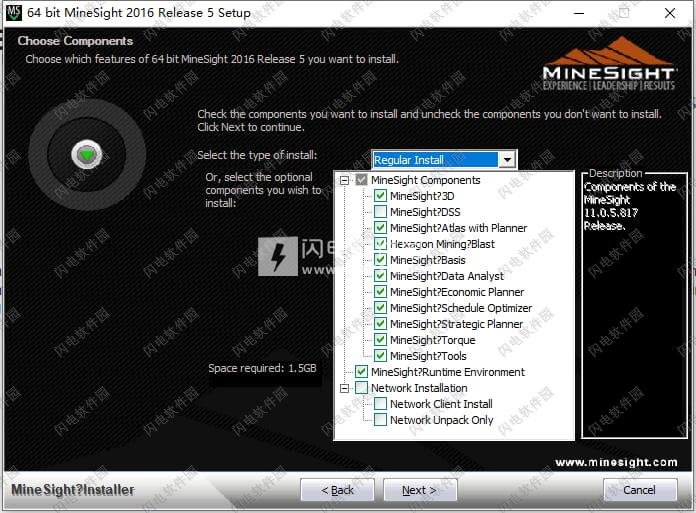The width and height of the screenshot is (696, 513).
Task: Toggle MineSight?Runtime Environment checkbox
Action: (361, 371)
